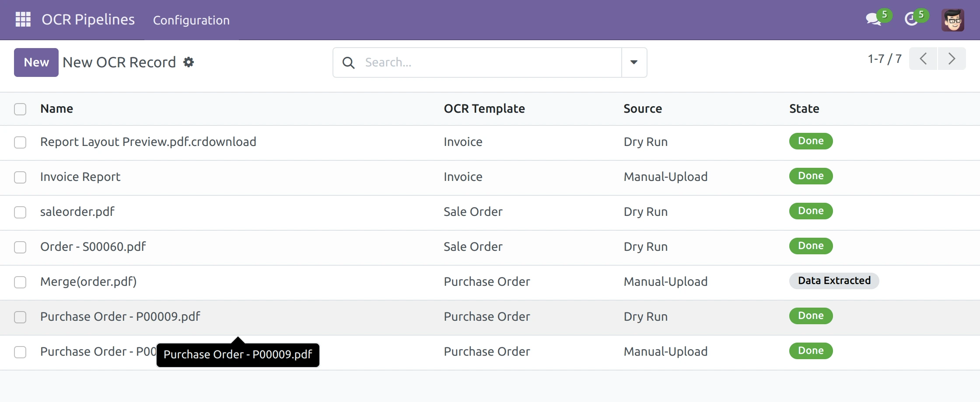Open the activities clock icon
980x402 pixels.
[x=912, y=19]
